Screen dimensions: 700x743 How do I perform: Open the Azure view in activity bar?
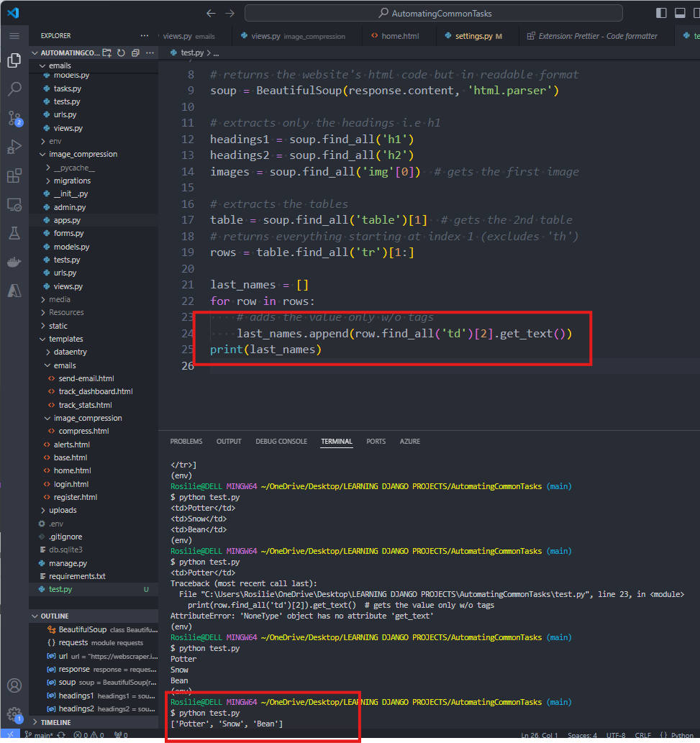click(14, 290)
